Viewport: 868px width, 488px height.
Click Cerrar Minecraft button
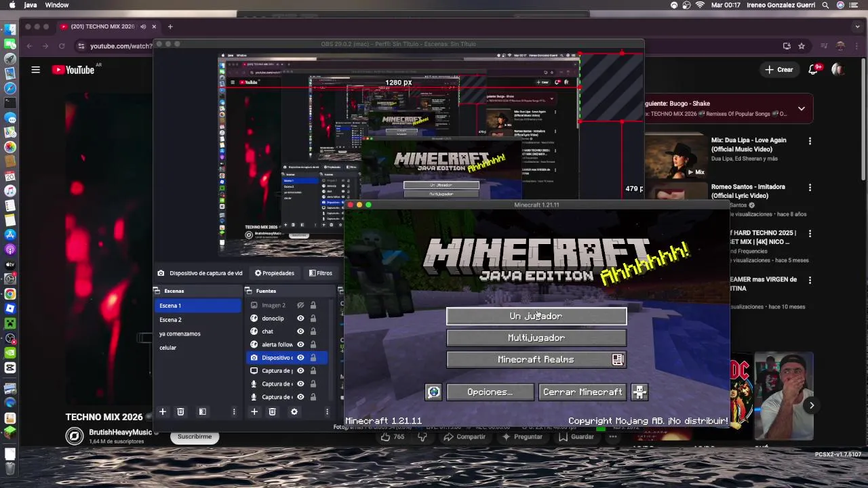click(x=583, y=392)
